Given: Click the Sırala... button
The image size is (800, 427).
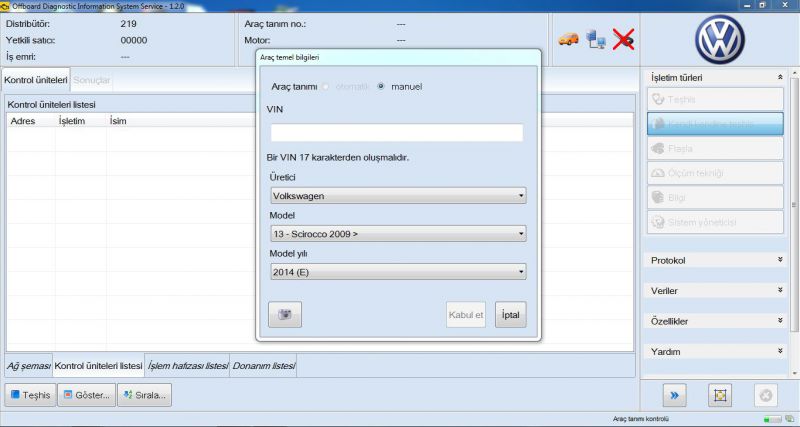Looking at the screenshot, I should tap(144, 395).
